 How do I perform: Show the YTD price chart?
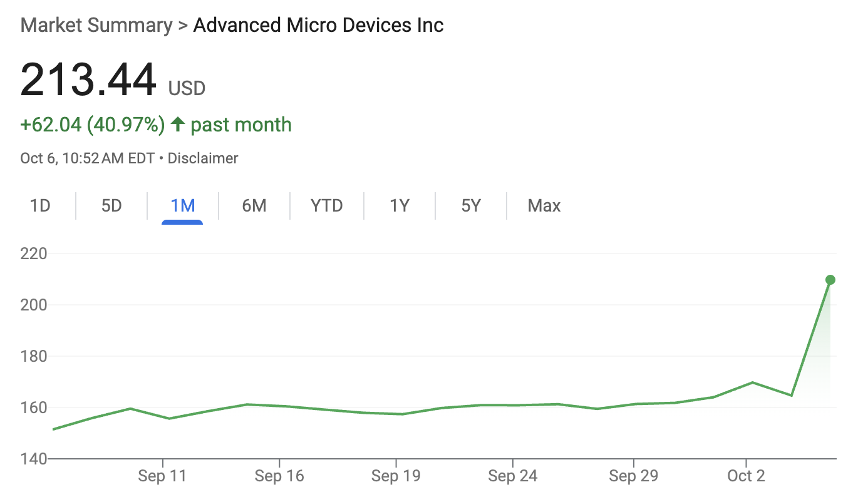(327, 205)
